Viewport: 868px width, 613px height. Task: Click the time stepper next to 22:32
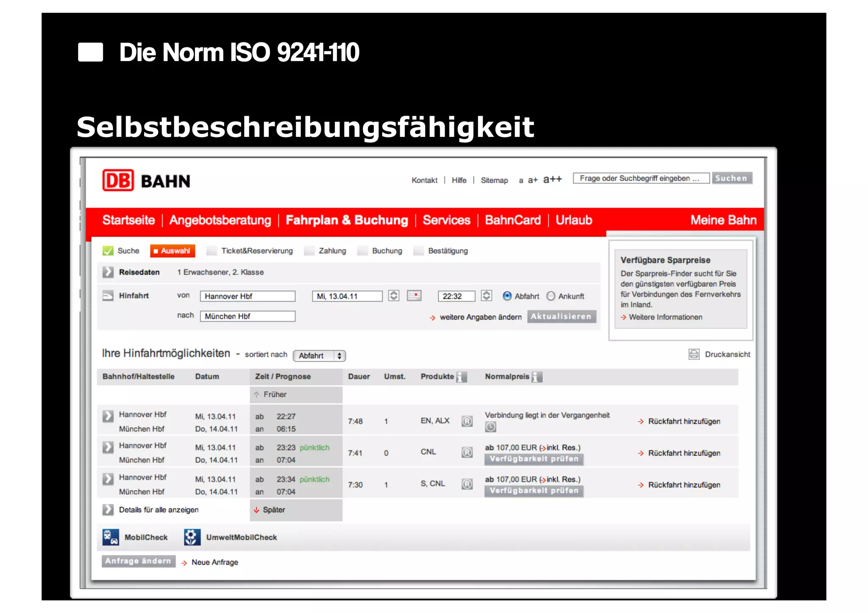click(487, 295)
